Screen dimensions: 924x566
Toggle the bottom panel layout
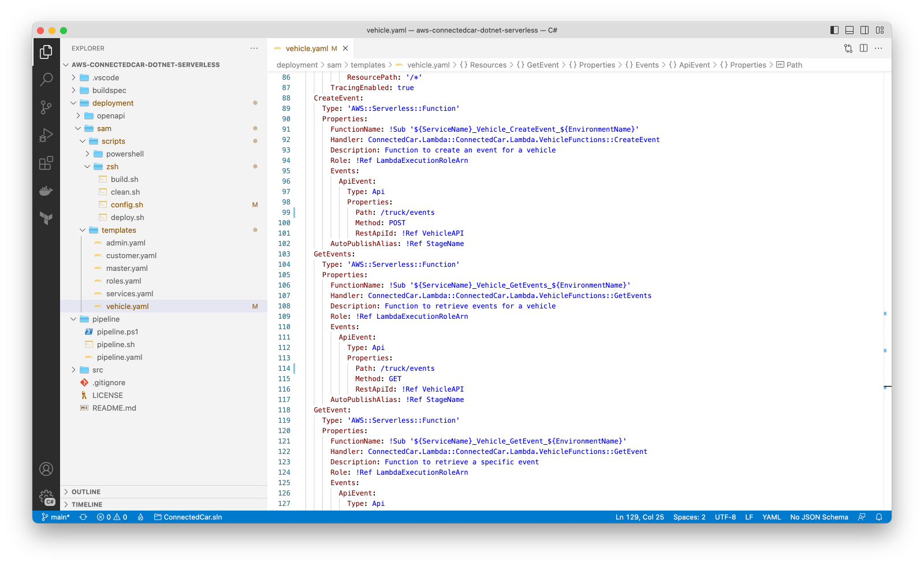coord(850,30)
